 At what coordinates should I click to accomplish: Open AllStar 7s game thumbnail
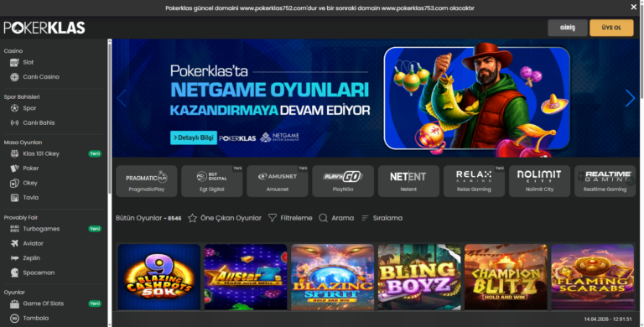coord(246,277)
